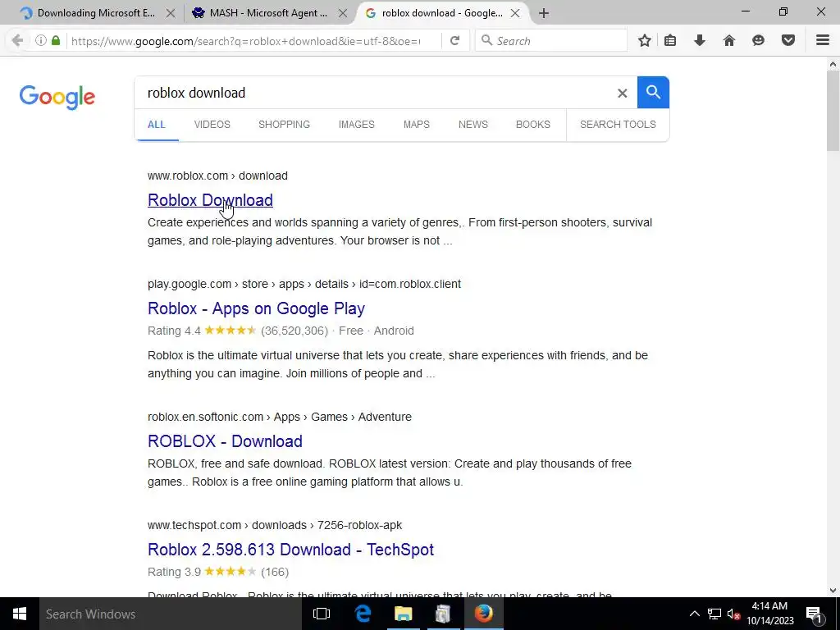Image resolution: width=840 pixels, height=630 pixels.
Task: Click the page scrollbar down arrow
Action: 833,591
